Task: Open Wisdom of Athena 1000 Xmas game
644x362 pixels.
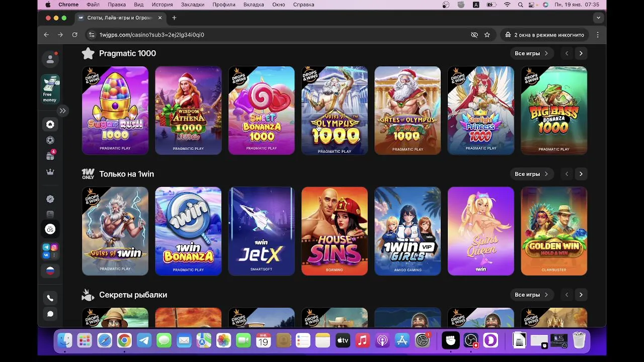Action: click(188, 111)
